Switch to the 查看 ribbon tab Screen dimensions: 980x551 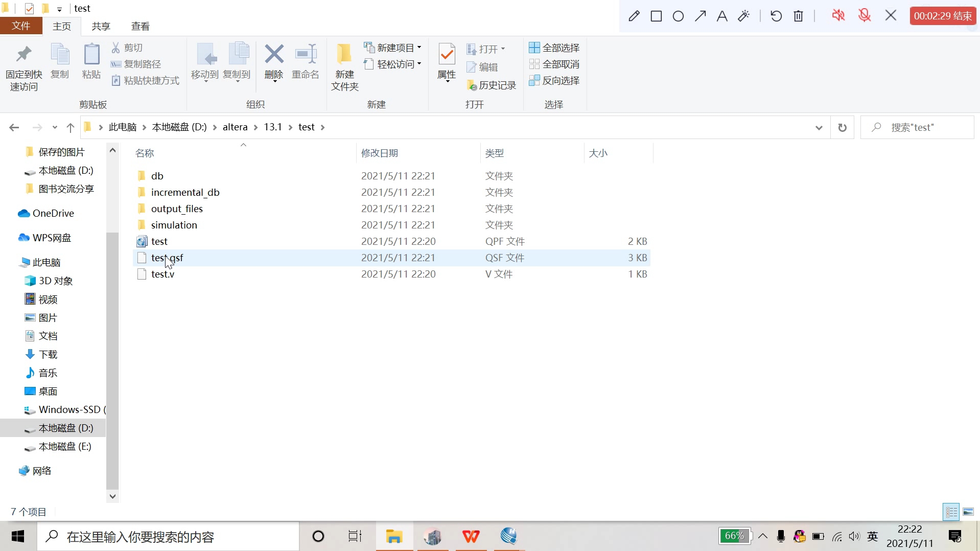(139, 26)
